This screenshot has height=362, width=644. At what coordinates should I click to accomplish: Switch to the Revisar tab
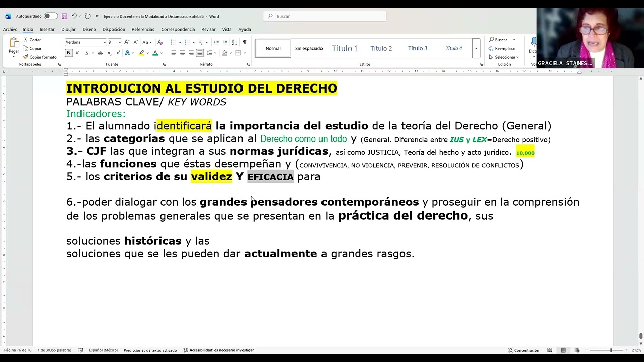(x=208, y=29)
